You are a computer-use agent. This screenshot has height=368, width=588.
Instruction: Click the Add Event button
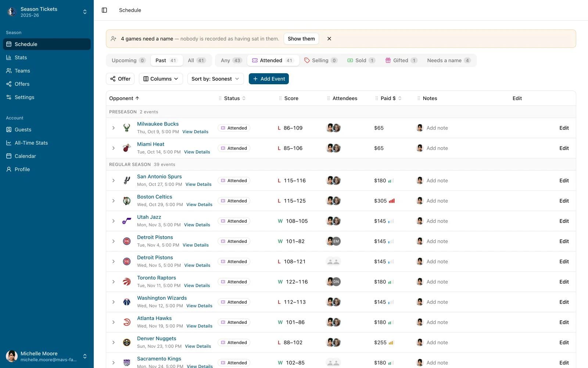(x=269, y=79)
